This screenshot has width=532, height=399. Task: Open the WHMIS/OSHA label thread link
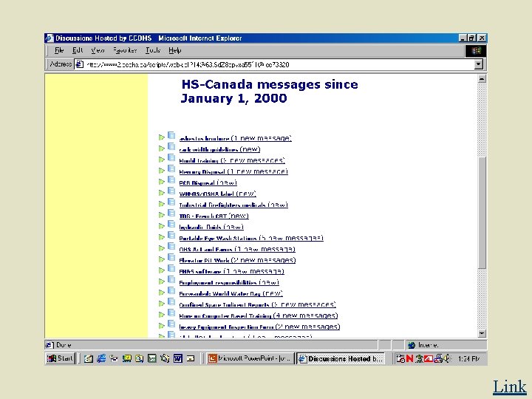click(x=217, y=194)
